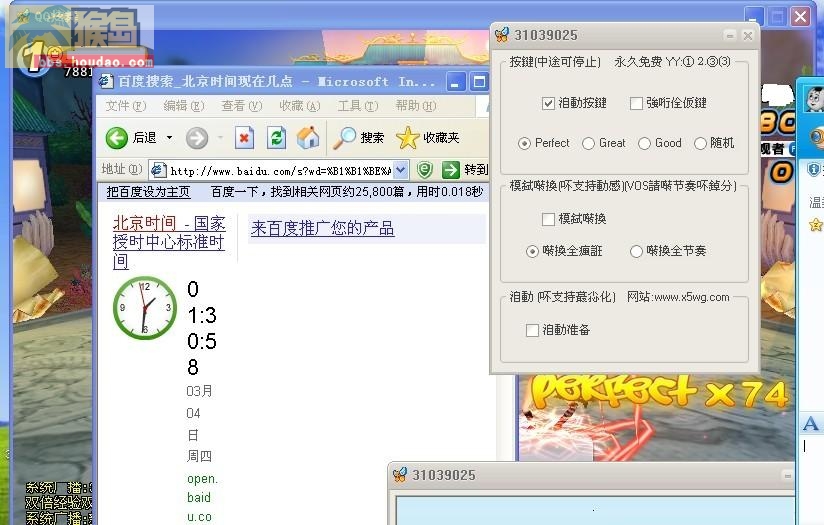The width and height of the screenshot is (824, 525).
Task: Click 把百度设为主页 link
Action: point(148,192)
